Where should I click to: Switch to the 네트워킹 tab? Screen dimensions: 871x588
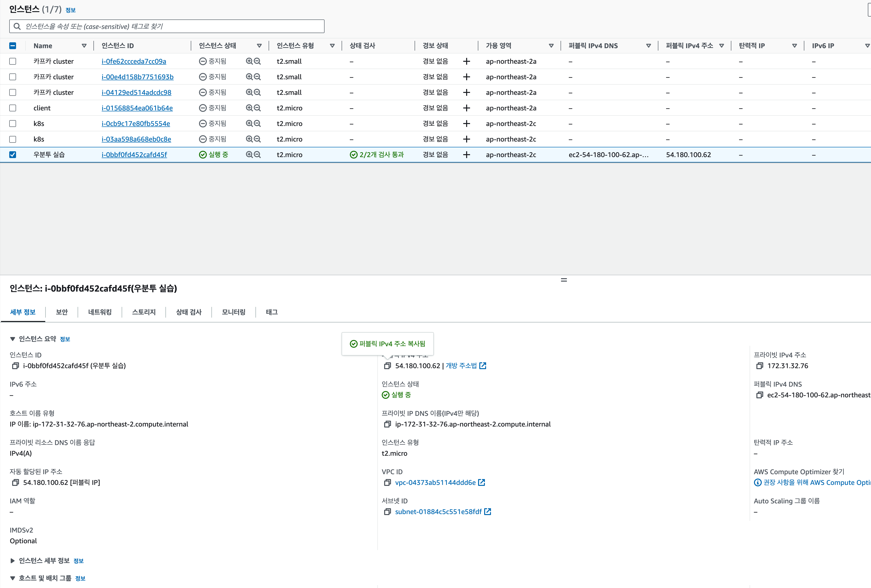pos(100,312)
